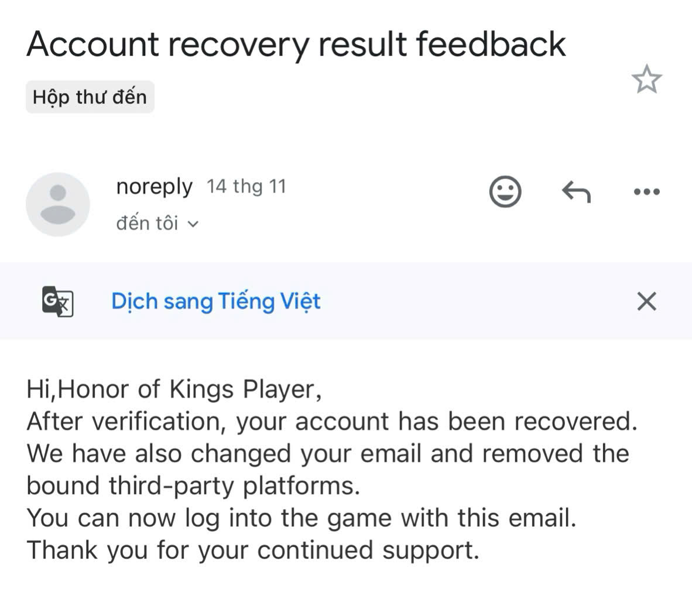The width and height of the screenshot is (692, 616).
Task: Tap the line "You can now log into the game"
Action: [302, 518]
